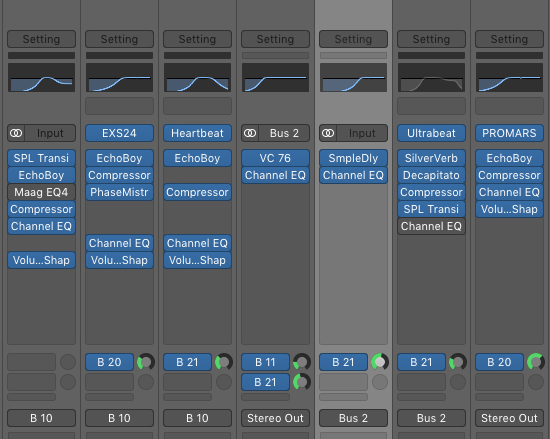Open the Compressor on the PROMARS strip
This screenshot has height=439, width=550.
pyautogui.click(x=509, y=175)
